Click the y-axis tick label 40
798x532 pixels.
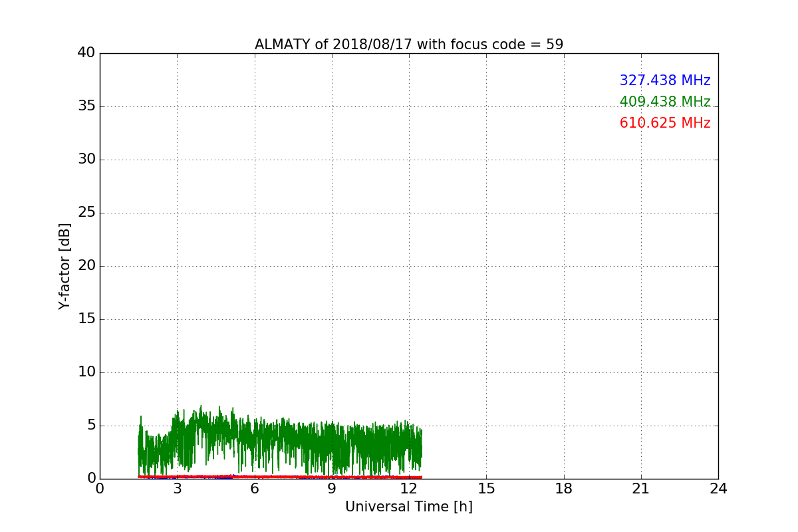[x=86, y=53]
